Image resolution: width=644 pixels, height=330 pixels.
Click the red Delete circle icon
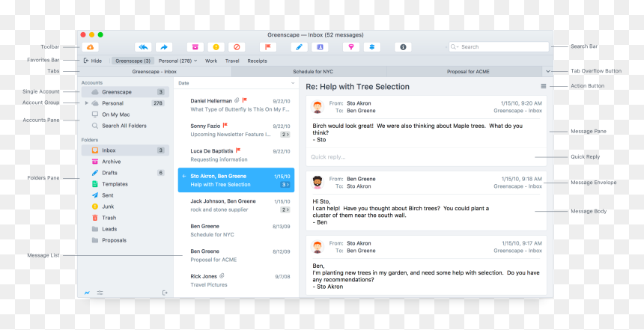(237, 47)
